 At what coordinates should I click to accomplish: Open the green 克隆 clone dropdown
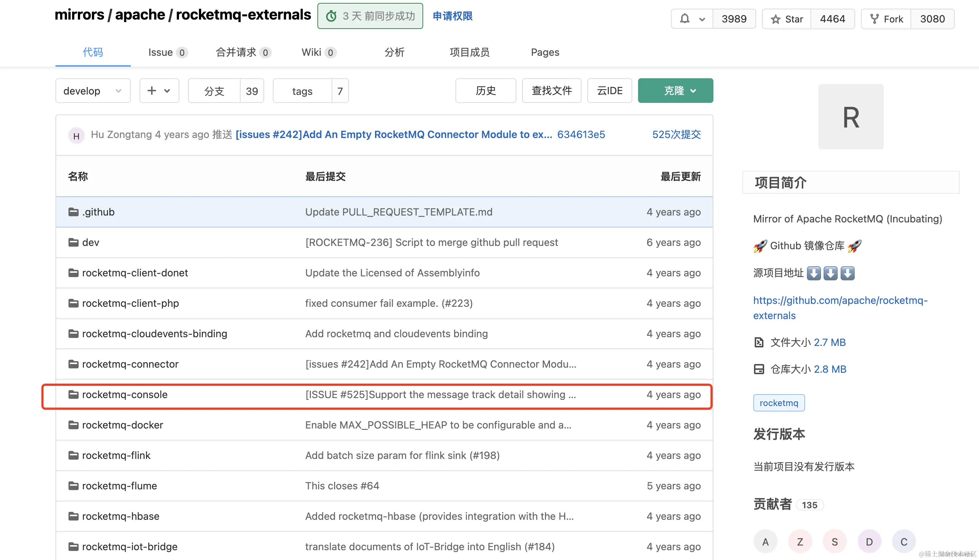675,91
